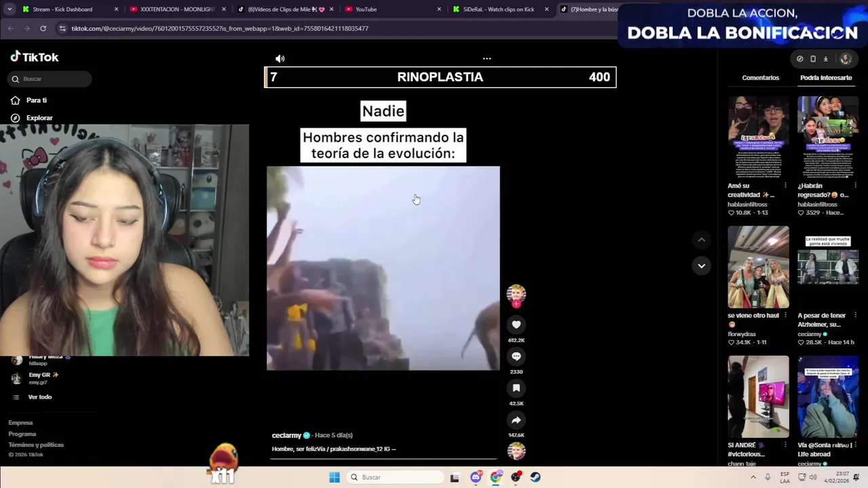The width and height of the screenshot is (868, 488).
Task: Open the Chrome tab search dropdown
Action: click(x=9, y=9)
